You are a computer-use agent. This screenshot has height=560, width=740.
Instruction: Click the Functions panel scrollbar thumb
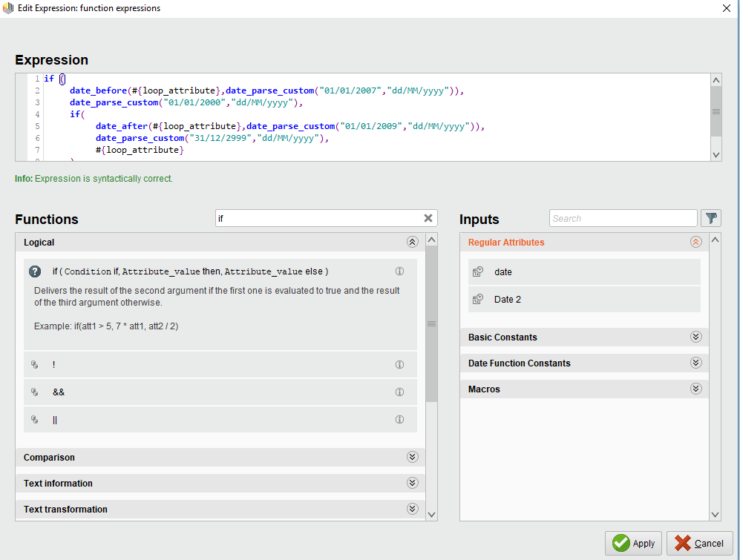point(431,323)
